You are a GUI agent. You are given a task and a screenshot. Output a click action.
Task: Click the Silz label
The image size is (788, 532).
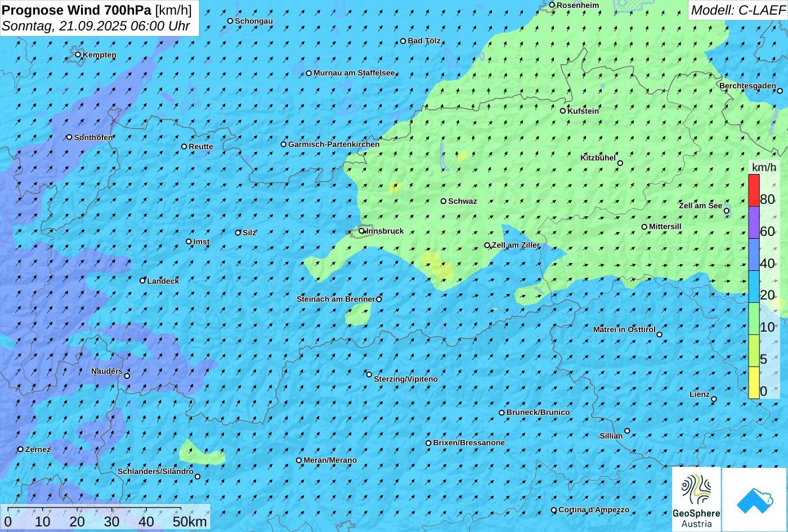click(x=249, y=233)
